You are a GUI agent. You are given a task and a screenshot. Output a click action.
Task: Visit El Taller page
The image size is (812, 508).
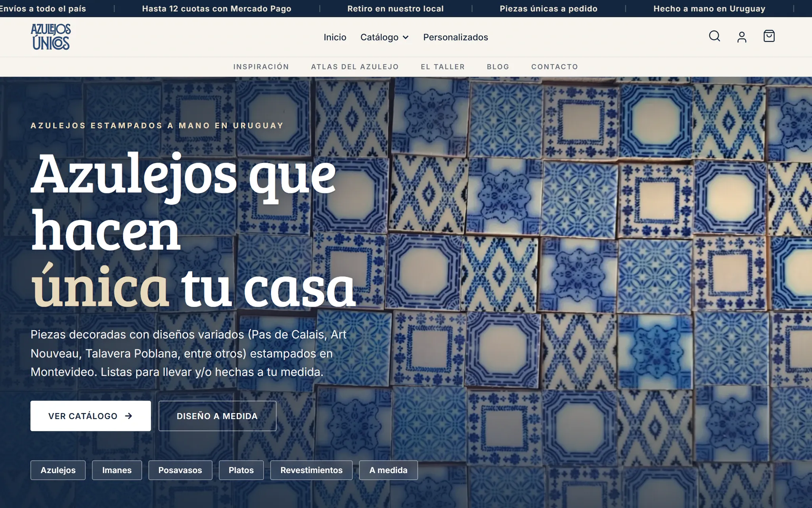pyautogui.click(x=443, y=67)
